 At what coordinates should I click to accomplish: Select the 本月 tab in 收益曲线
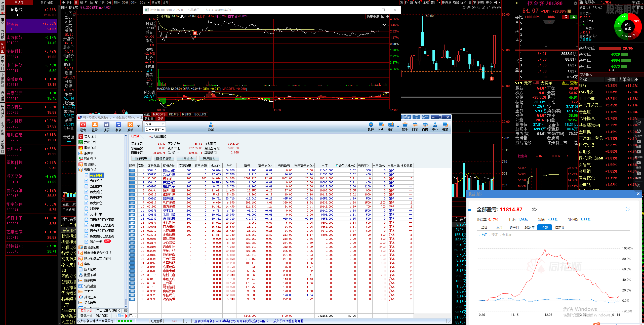[499, 228]
